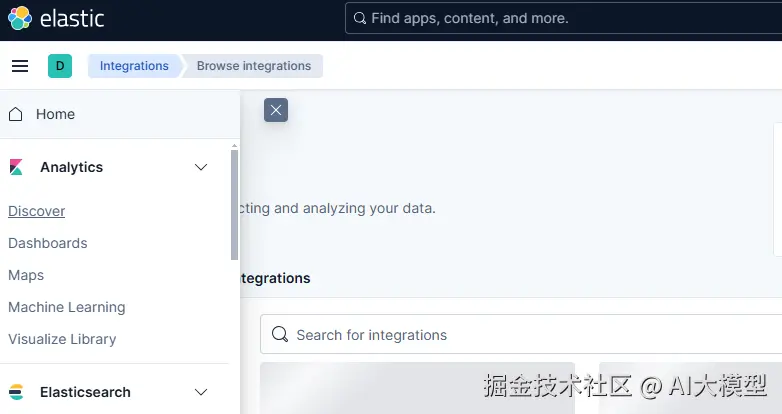Screen dimensions: 782x414
Task: Click the Kibana Analytics icon
Action: (x=16, y=167)
